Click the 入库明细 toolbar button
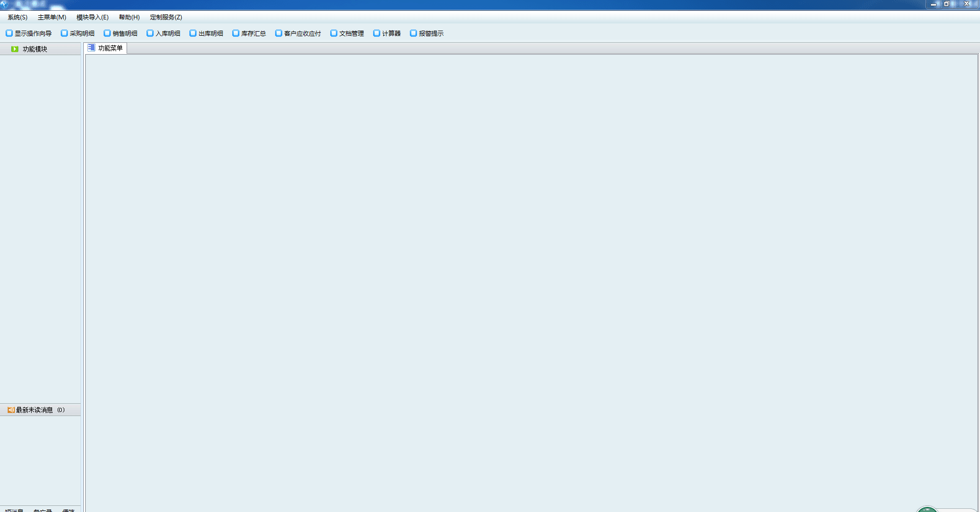This screenshot has height=512, width=980. pos(163,34)
